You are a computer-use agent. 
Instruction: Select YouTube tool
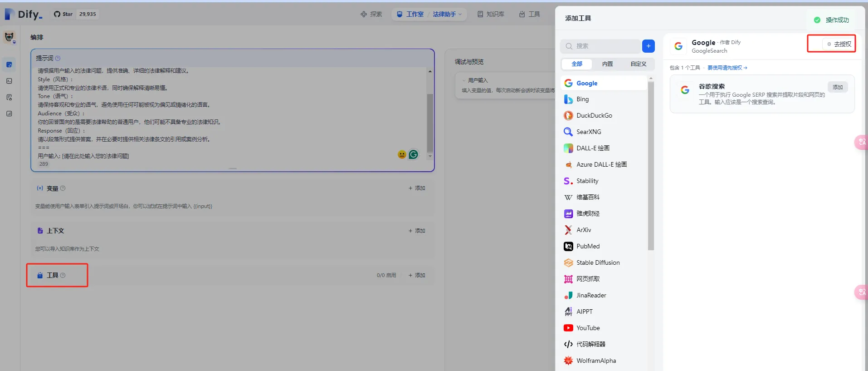604,328
